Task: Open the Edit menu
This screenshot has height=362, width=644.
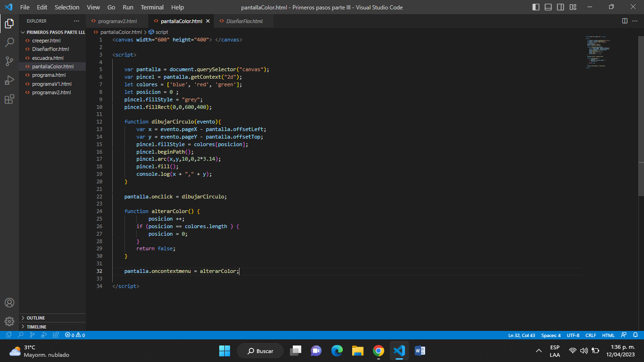Action: coord(42,7)
